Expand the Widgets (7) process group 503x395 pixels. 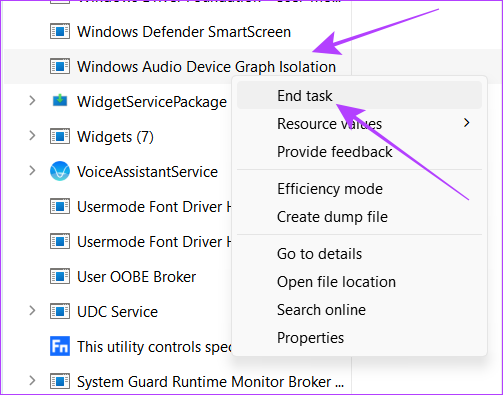click(x=32, y=136)
